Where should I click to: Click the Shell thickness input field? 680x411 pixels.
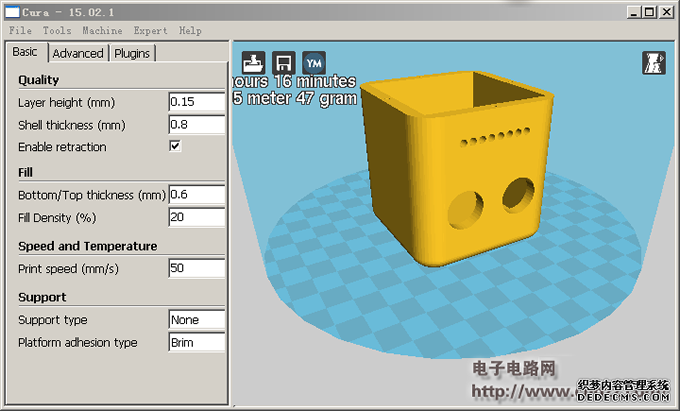pyautogui.click(x=196, y=125)
